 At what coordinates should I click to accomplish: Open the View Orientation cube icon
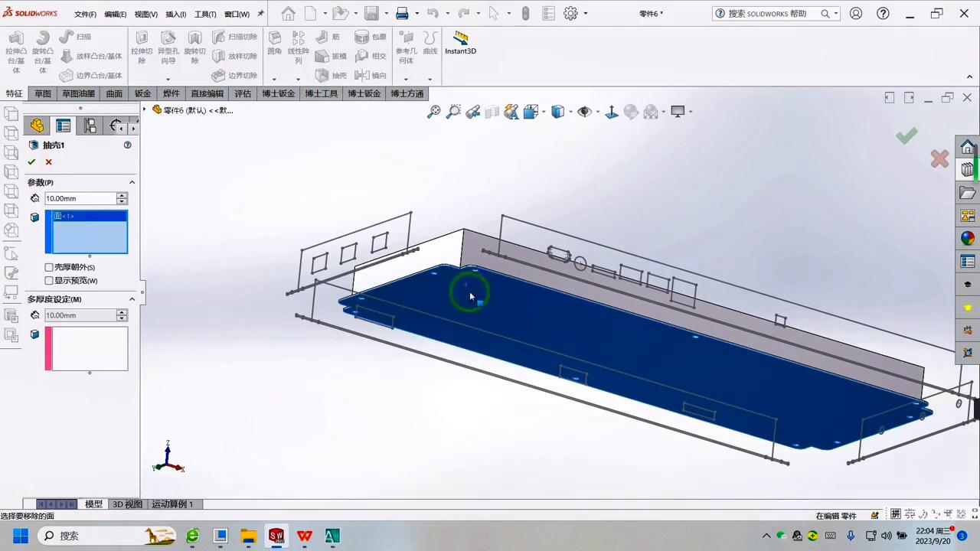(x=557, y=112)
